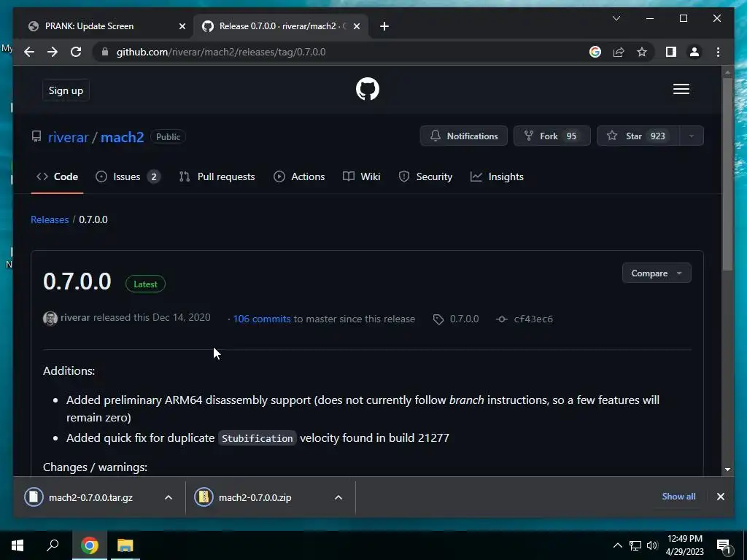Click Show all downloads
Viewport: 747px width, 560px height.
click(x=678, y=496)
